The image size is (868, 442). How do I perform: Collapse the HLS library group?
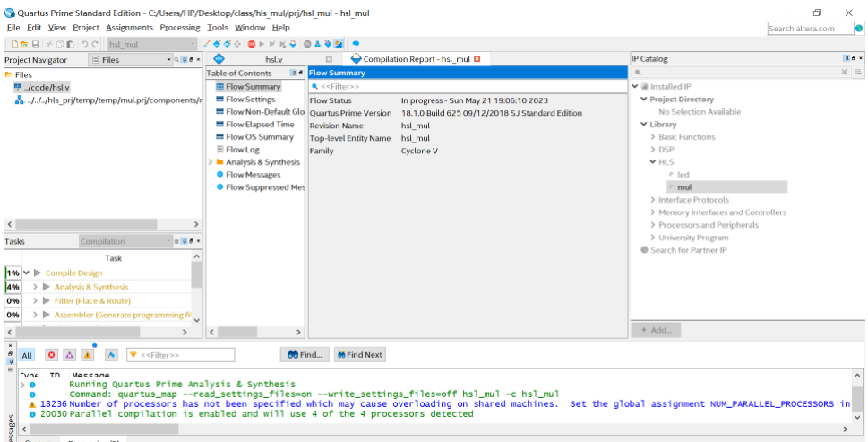(x=653, y=162)
